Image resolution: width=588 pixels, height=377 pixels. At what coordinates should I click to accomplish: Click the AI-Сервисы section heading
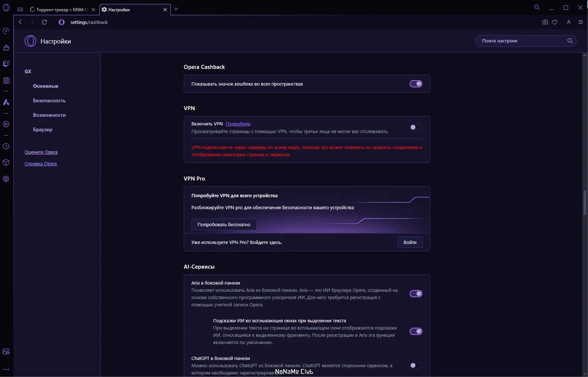(199, 267)
